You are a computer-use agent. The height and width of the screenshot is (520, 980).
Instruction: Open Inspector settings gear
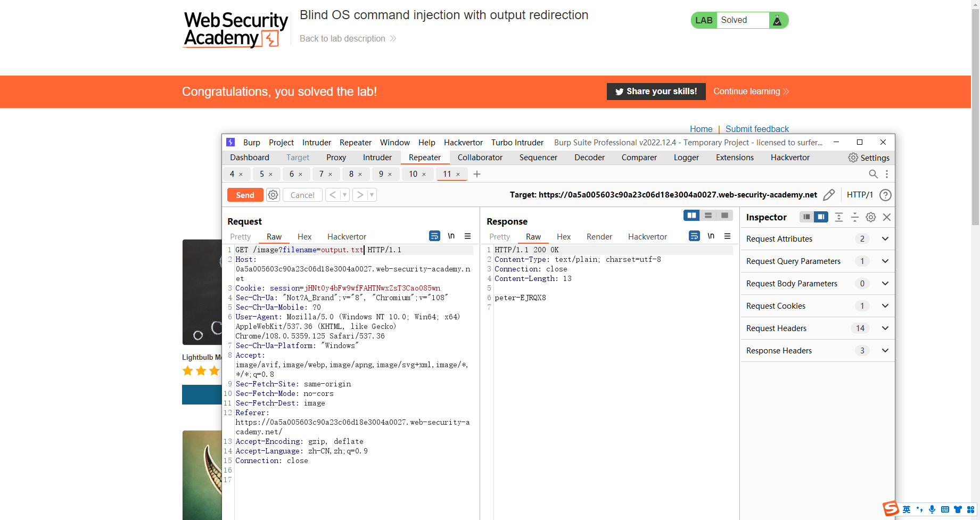coord(871,217)
